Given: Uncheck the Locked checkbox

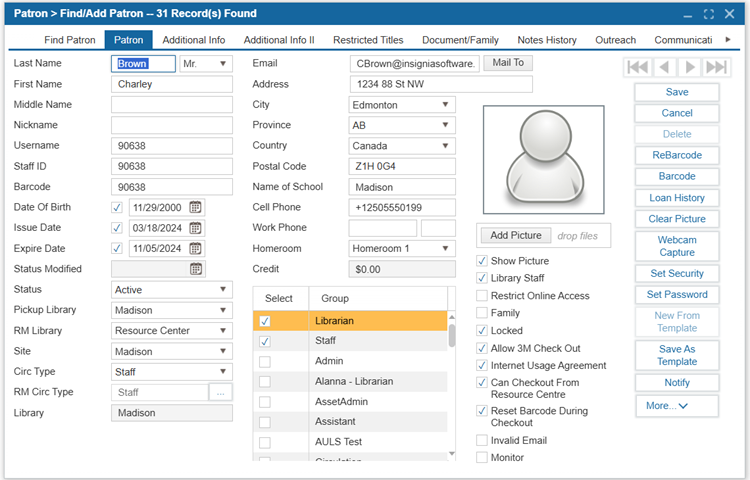Looking at the screenshot, I should pos(482,330).
